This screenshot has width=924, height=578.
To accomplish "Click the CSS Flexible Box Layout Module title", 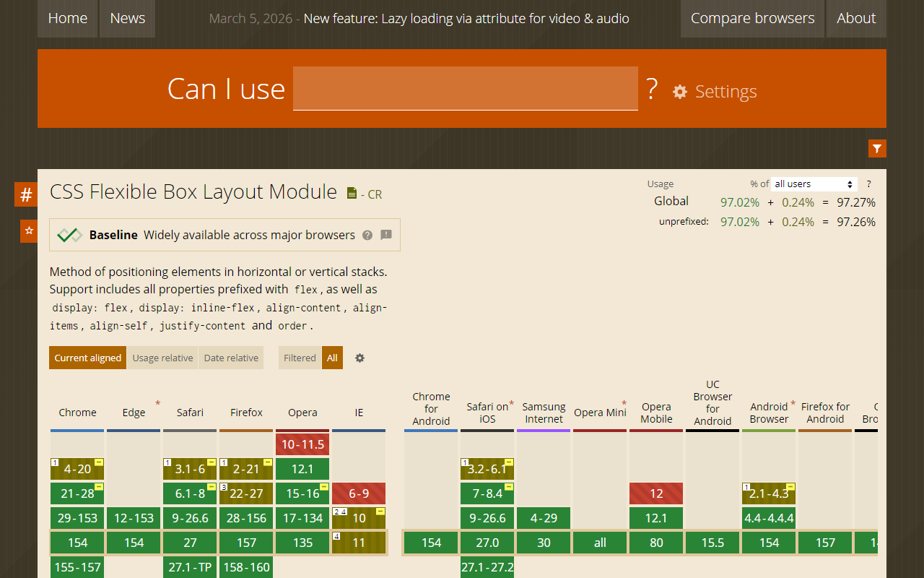I will [x=193, y=191].
